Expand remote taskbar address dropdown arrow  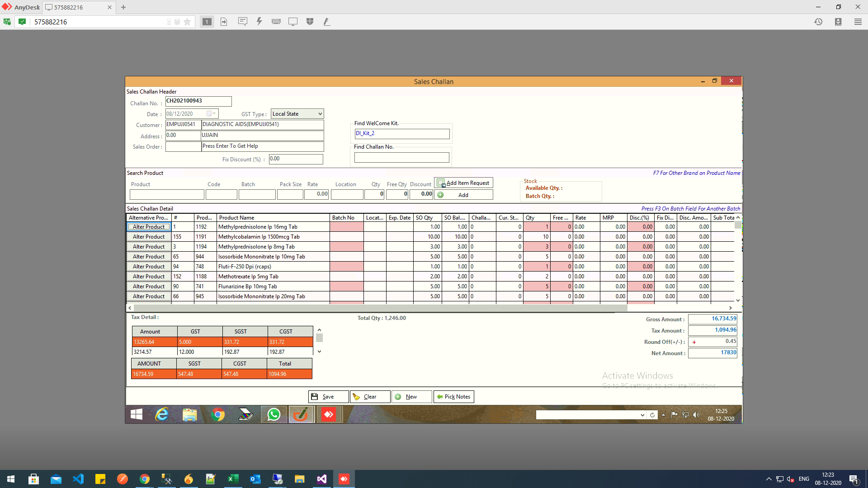tap(642, 415)
